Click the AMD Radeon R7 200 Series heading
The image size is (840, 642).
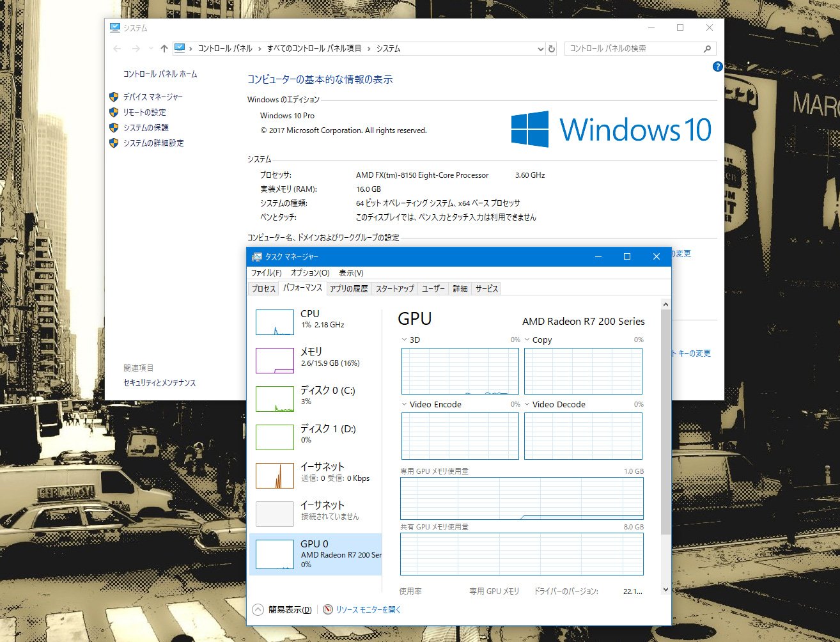pyautogui.click(x=584, y=322)
